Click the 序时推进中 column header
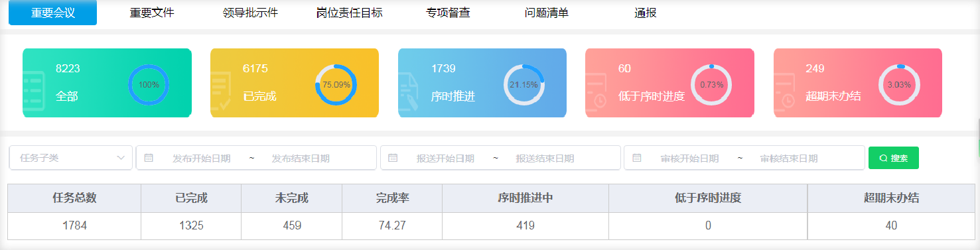Image resolution: width=980 pixels, height=250 pixels. point(525,198)
